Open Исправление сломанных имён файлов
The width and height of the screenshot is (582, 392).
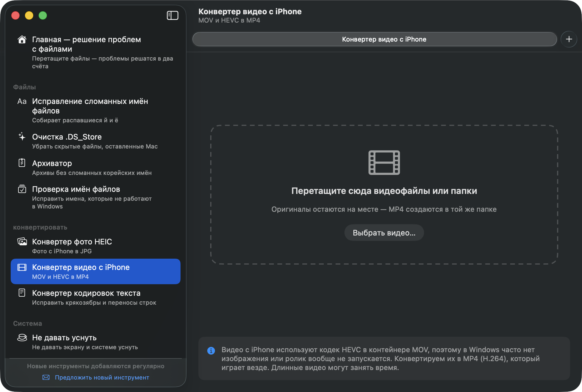tap(96, 110)
